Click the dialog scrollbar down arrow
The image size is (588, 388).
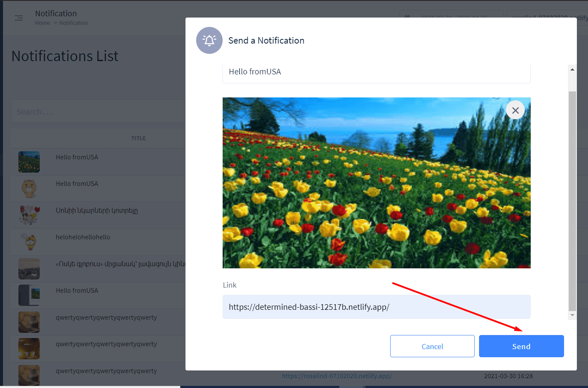(x=572, y=315)
